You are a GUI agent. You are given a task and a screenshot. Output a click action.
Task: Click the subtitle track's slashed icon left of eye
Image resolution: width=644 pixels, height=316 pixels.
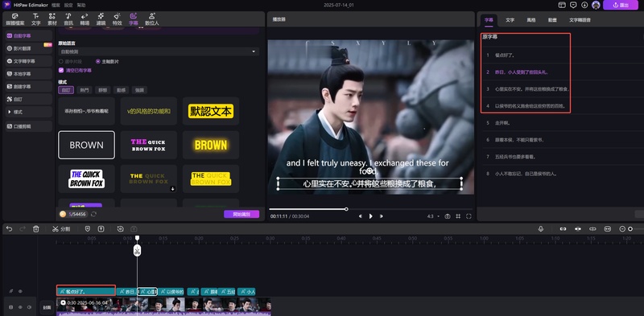click(11, 291)
